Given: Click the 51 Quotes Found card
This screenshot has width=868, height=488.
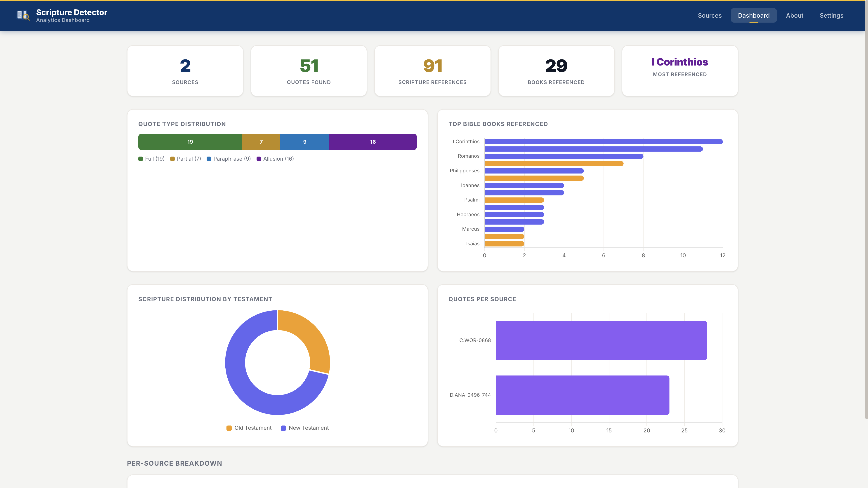Looking at the screenshot, I should coord(309,70).
